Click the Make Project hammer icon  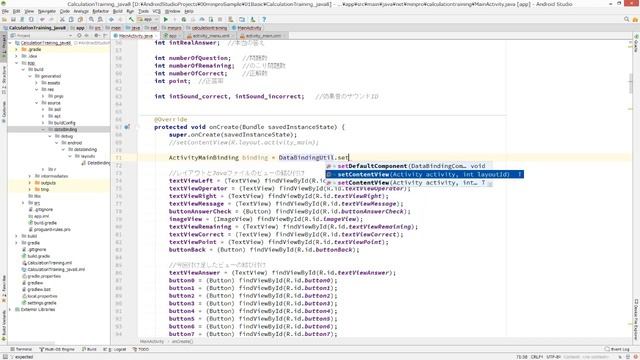pyautogui.click(x=131, y=19)
